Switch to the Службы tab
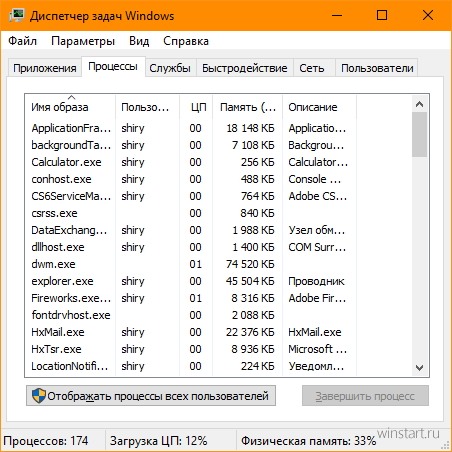The height and width of the screenshot is (452, 452). (170, 68)
